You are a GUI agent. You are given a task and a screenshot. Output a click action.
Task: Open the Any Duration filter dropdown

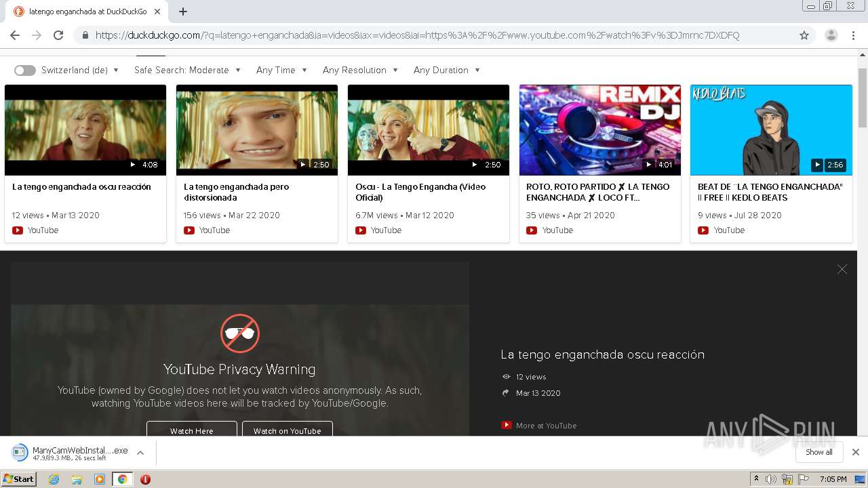(x=447, y=70)
